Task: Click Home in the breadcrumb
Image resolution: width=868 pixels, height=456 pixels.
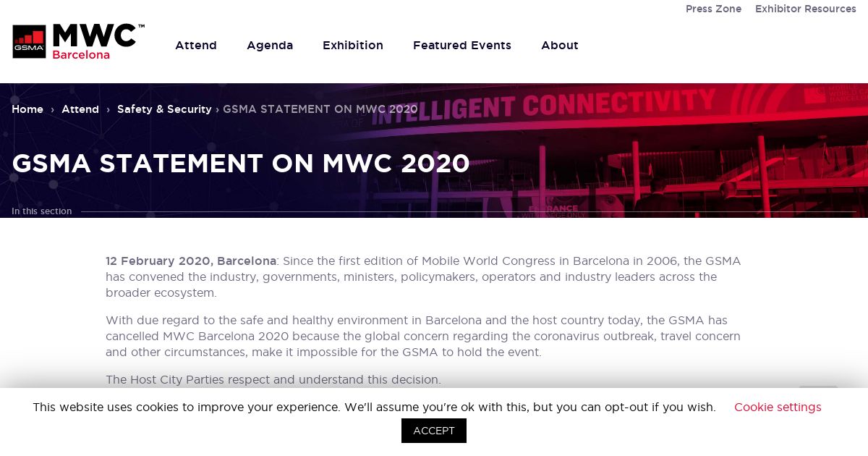Action: click(27, 109)
